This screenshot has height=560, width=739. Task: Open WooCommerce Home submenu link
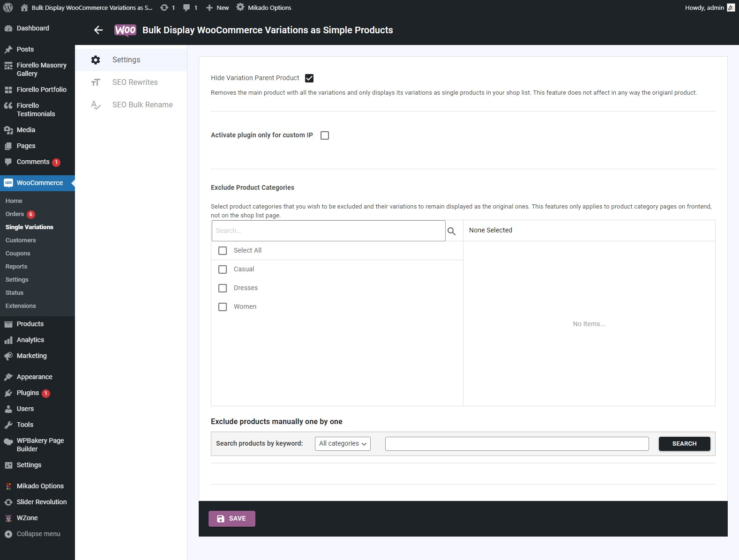[x=14, y=201]
